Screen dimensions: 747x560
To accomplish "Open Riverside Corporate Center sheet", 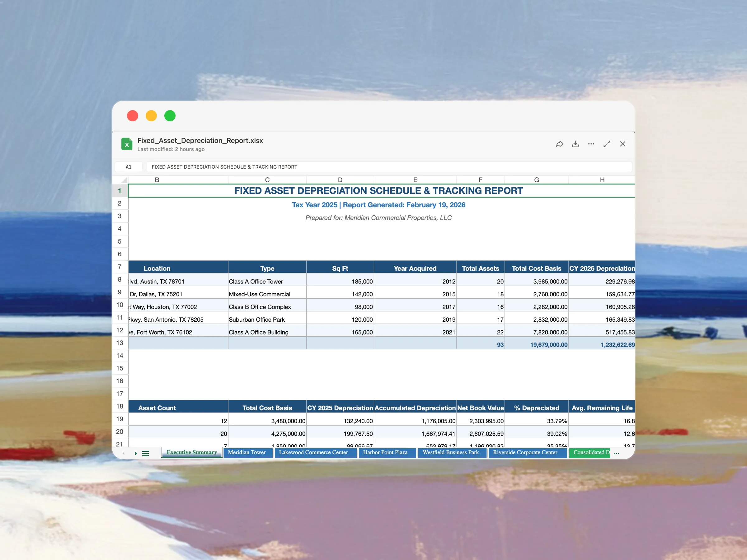I will pyautogui.click(x=525, y=452).
